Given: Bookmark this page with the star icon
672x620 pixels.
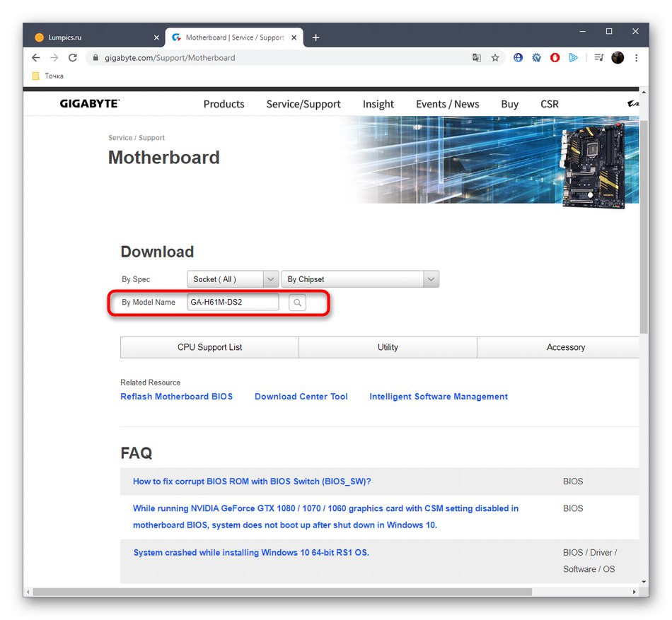Looking at the screenshot, I should point(495,57).
